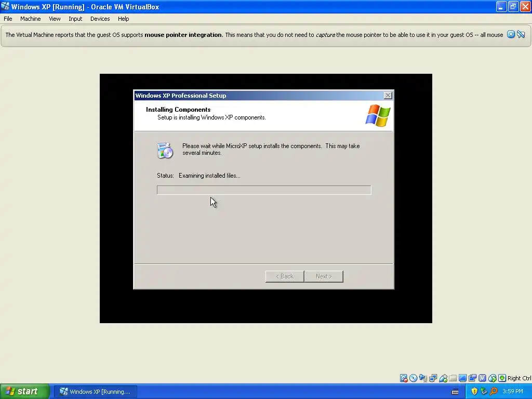The image size is (532, 399).
Task: Open the Devices menu
Action: (100, 19)
